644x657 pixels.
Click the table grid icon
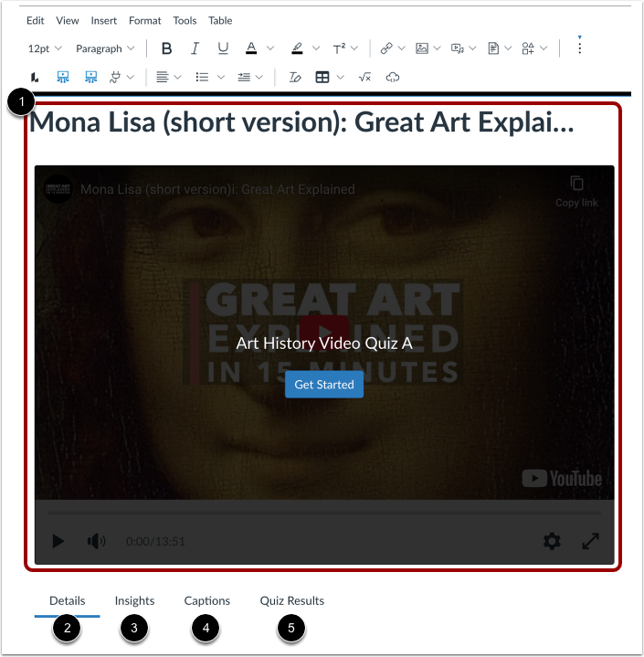click(x=322, y=77)
